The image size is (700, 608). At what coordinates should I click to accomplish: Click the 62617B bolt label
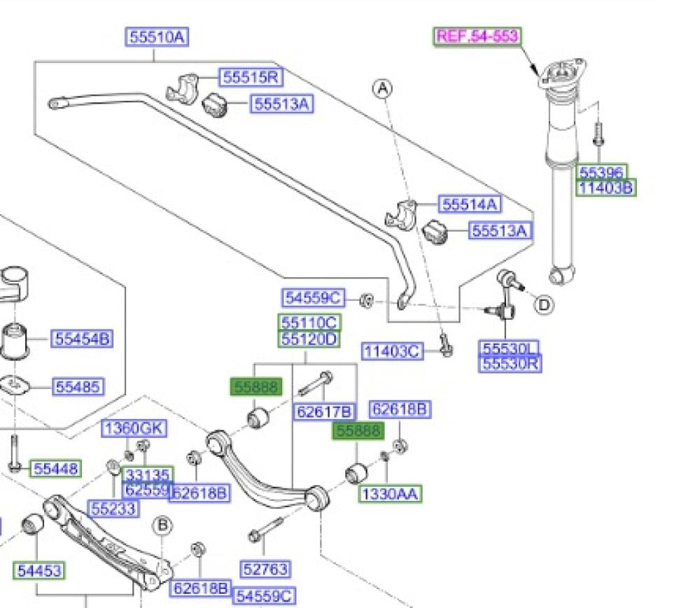click(325, 411)
